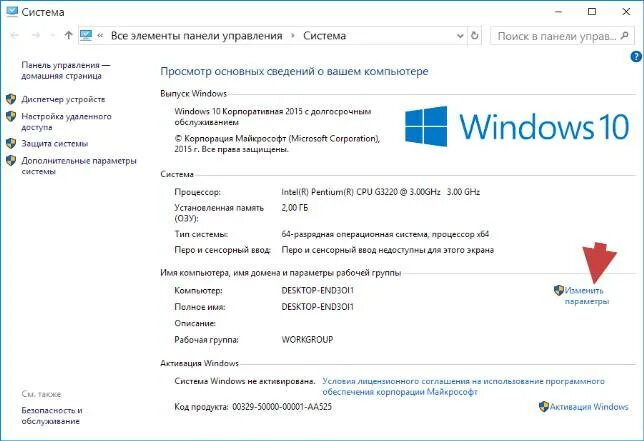Select the processor value Intel Pentium G3220
Viewport: 644px width, 441px height.
tap(381, 192)
